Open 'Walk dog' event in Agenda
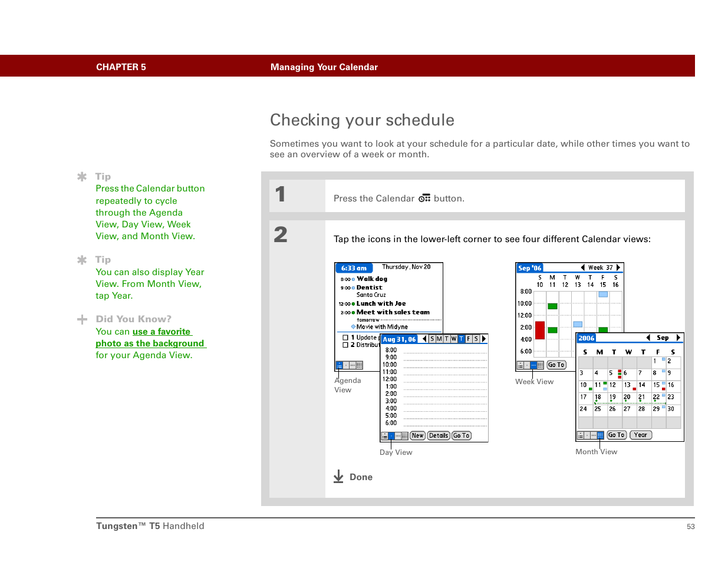This screenshot has width=728, height=562. point(372,279)
